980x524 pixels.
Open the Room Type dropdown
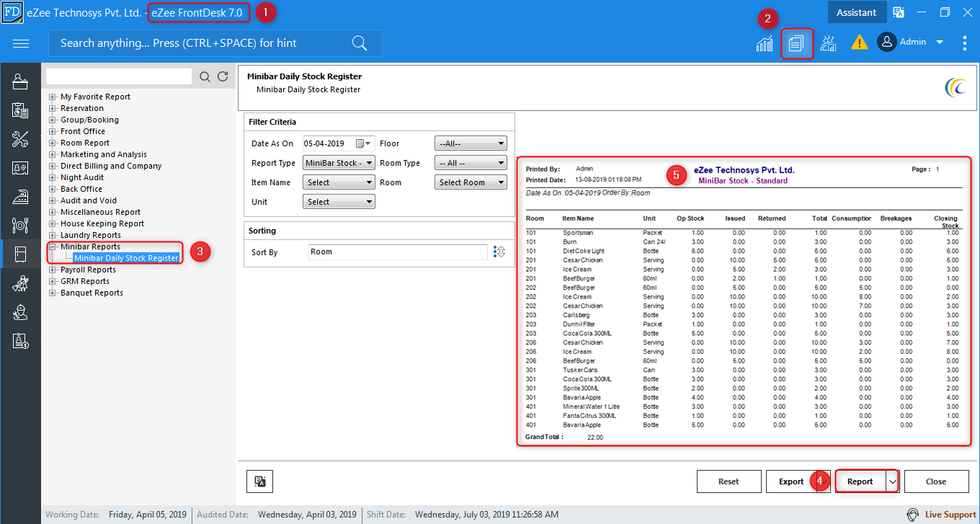471,163
